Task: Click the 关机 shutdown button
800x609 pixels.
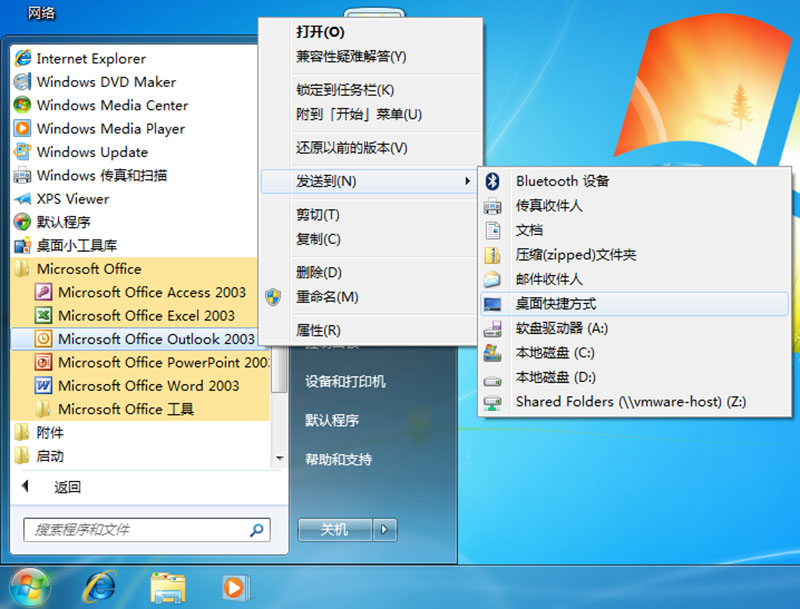Action: pyautogui.click(x=335, y=530)
